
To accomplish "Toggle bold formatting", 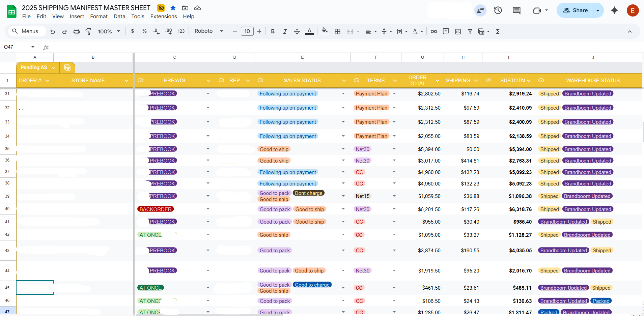I will click(273, 31).
